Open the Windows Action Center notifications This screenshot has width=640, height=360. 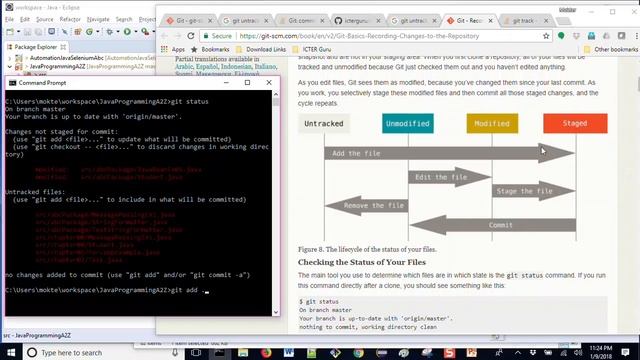pos(625,352)
